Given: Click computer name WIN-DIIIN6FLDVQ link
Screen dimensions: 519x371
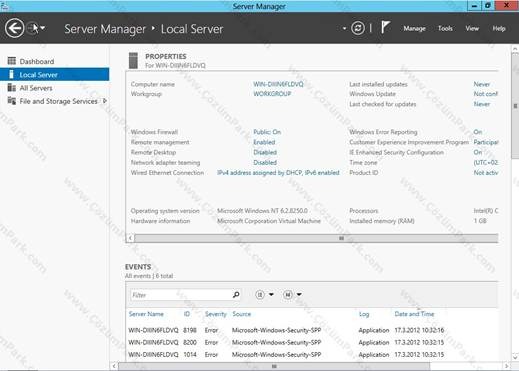Looking at the screenshot, I should pos(278,84).
